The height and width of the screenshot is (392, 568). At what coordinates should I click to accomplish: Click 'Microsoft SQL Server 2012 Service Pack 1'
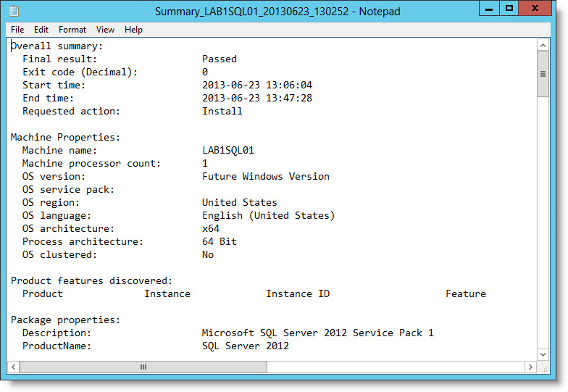coord(317,333)
